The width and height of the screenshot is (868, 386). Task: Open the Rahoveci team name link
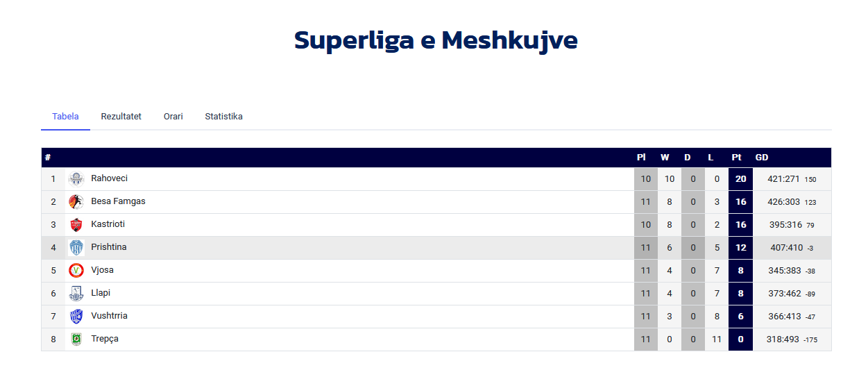(110, 178)
